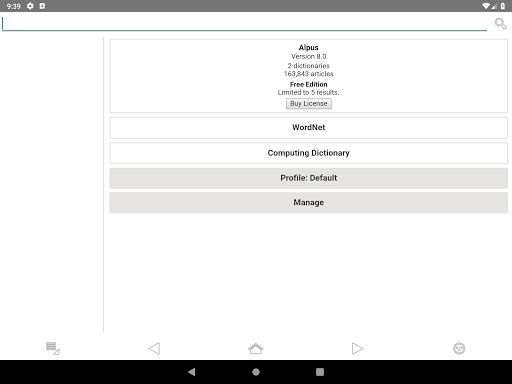Open the round menu icon at bottom right
Image resolution: width=512 pixels, height=384 pixels.
[459, 348]
